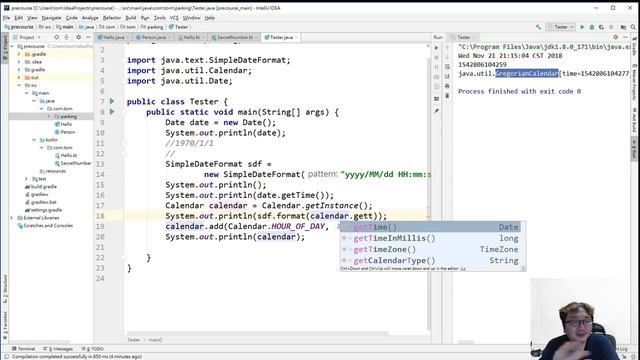640x360 pixels.
Task: Collapse the main folder node
Action: [x=27, y=93]
